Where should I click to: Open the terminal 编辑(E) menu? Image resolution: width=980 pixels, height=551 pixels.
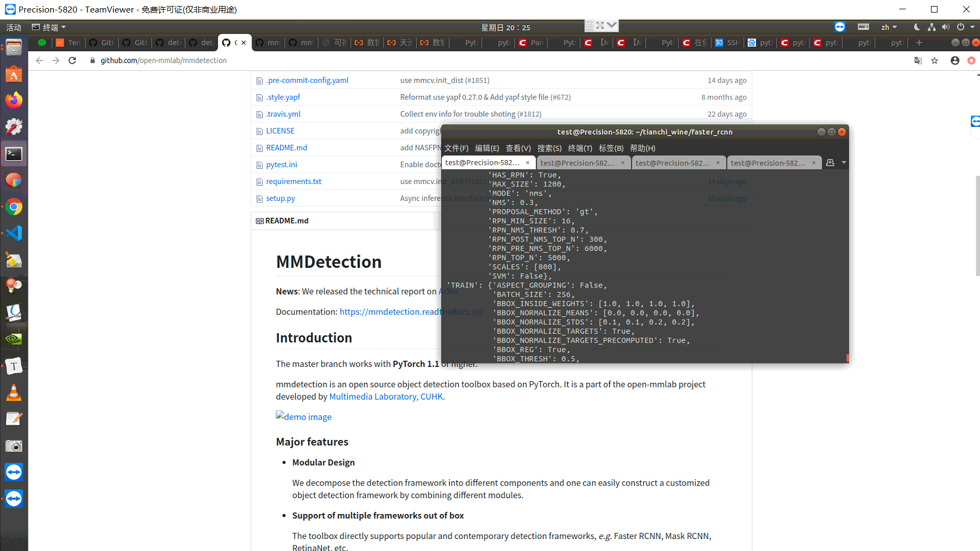(487, 148)
